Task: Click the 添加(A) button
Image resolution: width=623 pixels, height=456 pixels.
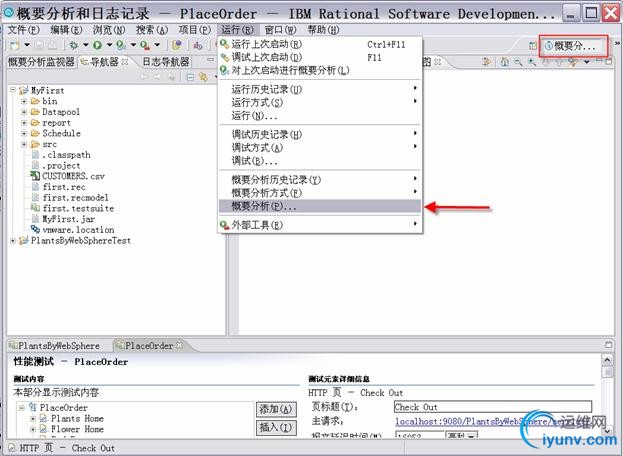Action: click(276, 409)
